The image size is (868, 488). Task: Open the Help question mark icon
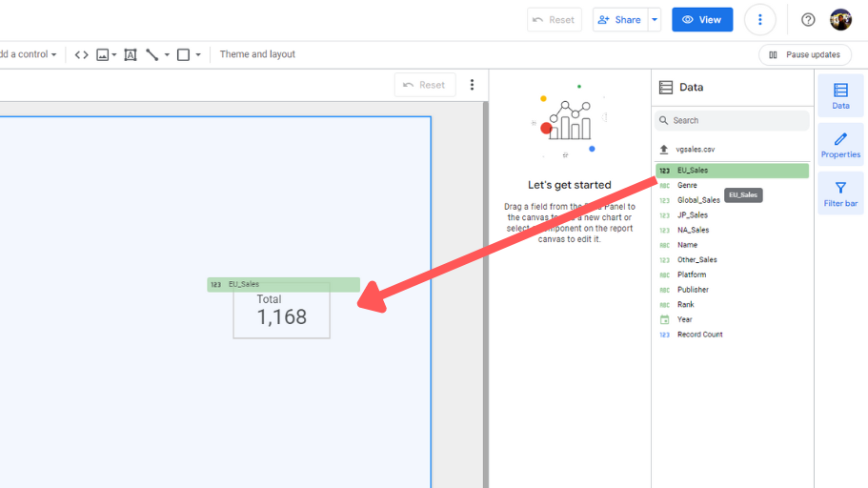(x=808, y=20)
